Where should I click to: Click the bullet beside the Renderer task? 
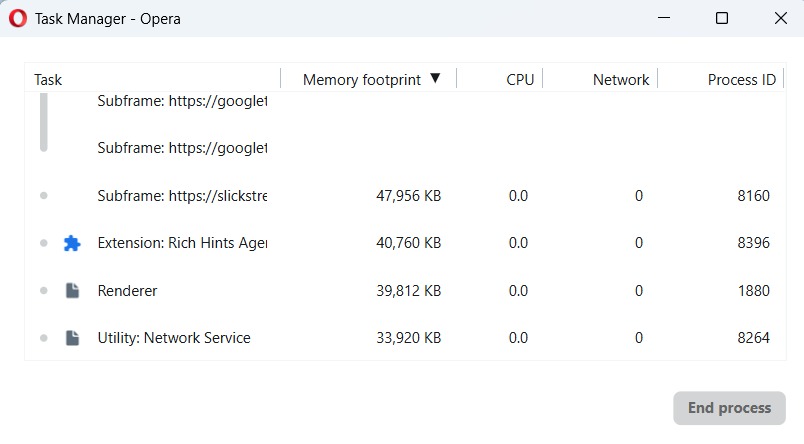point(44,291)
